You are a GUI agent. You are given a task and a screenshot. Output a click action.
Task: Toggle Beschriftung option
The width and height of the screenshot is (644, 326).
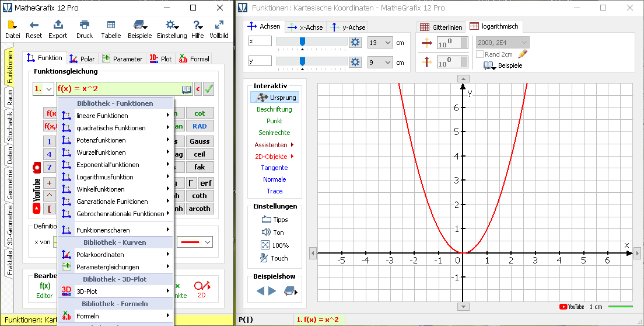[x=274, y=109]
